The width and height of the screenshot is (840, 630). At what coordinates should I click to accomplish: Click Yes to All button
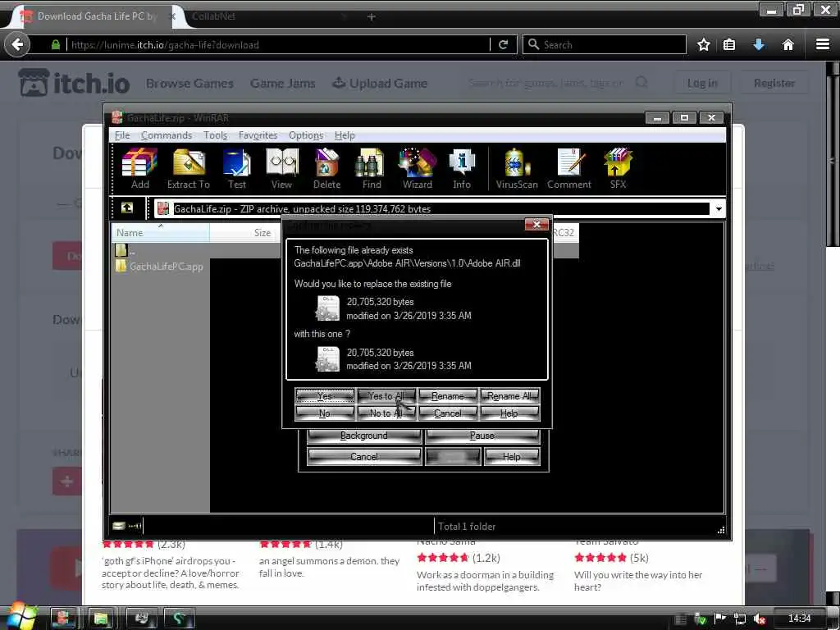click(x=386, y=396)
